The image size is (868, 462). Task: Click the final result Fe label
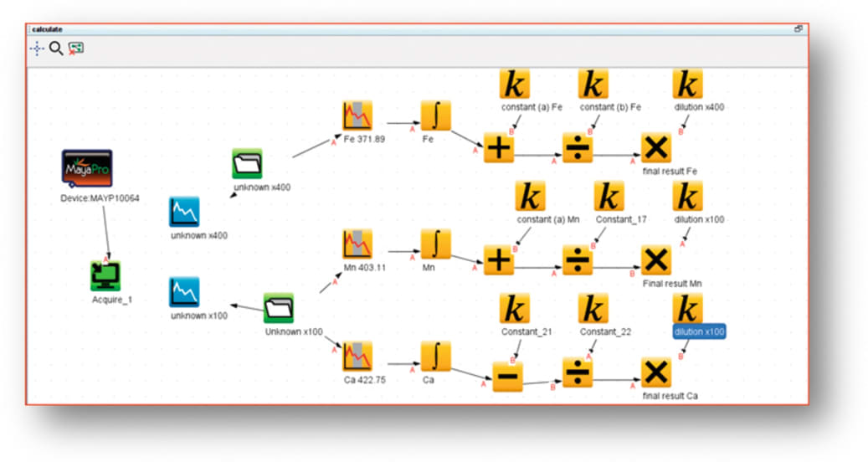coord(670,172)
